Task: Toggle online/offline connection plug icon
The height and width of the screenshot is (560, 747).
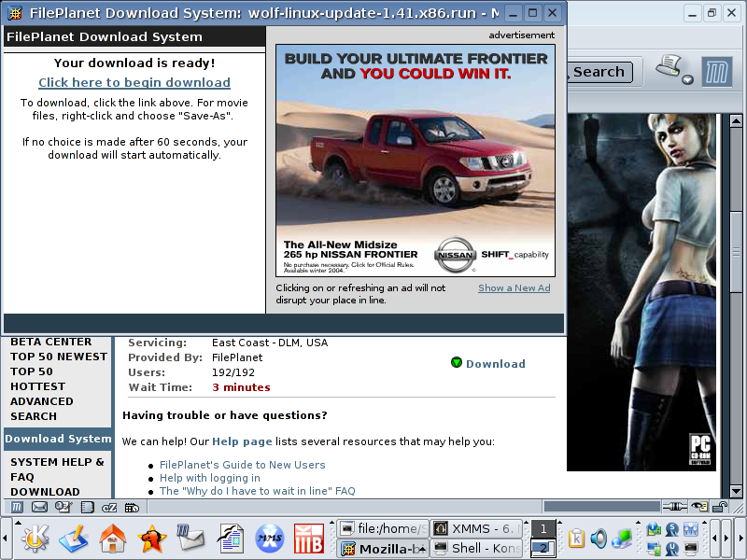Action: click(x=676, y=507)
